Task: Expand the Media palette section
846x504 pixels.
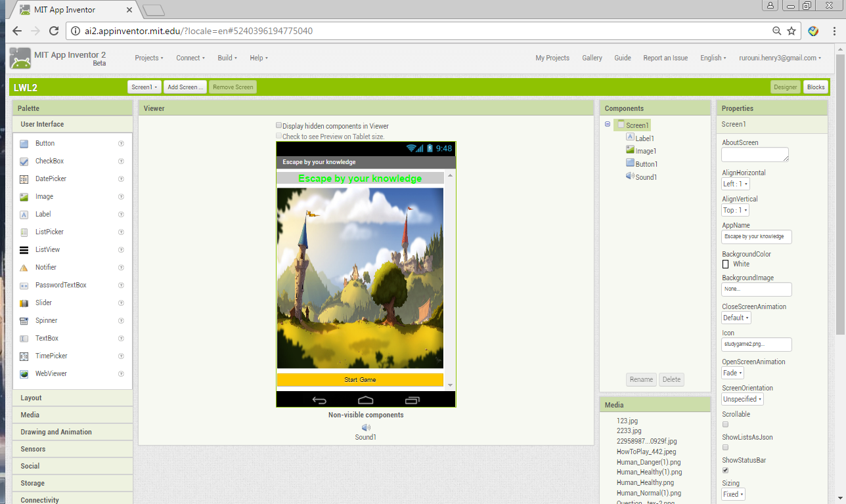Action: pyautogui.click(x=72, y=415)
